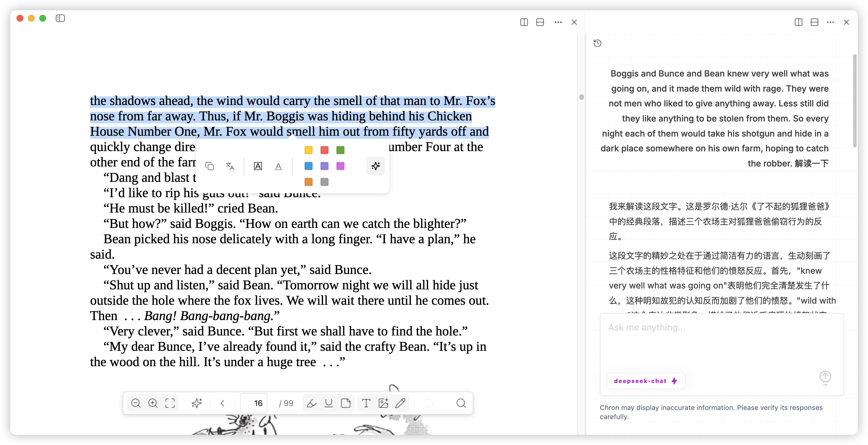Open more options menu in reader pane
Screen dimensions: 868x445
point(558,22)
